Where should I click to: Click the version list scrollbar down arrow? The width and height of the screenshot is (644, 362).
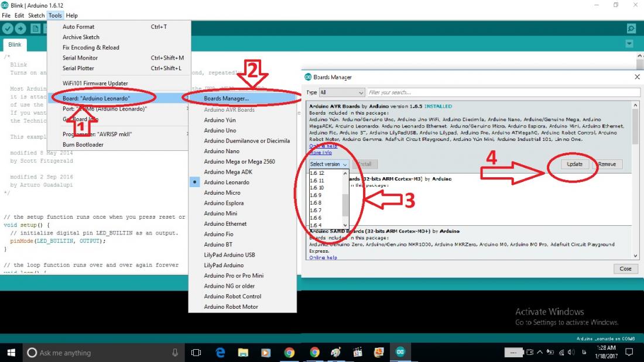coord(345,225)
